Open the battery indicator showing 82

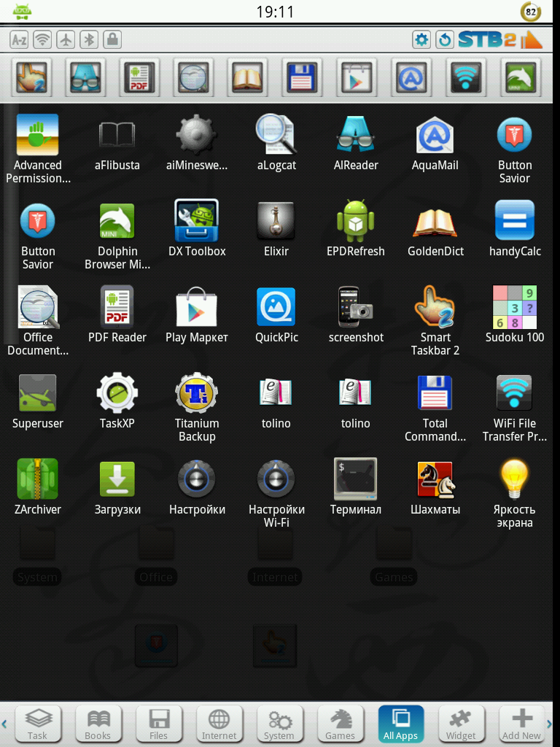click(531, 12)
